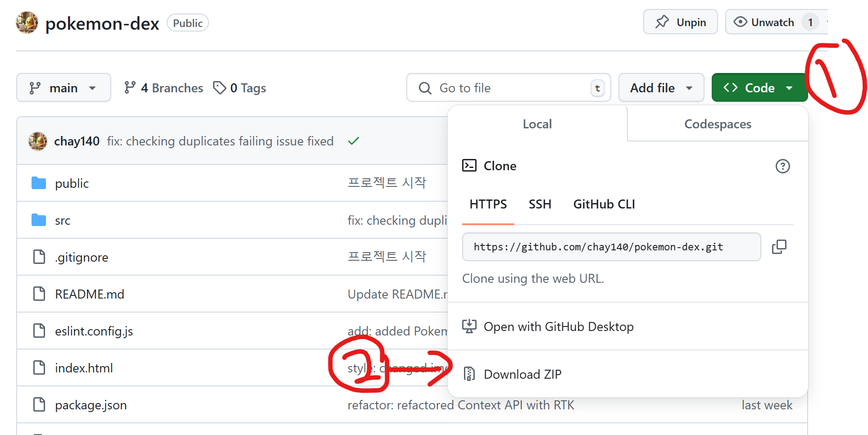Click the eslint.config.js added Pokemon commit message

397,331
